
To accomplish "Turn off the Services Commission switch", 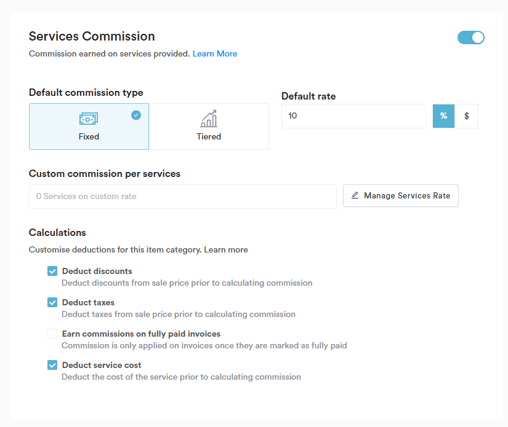I will 471,37.
